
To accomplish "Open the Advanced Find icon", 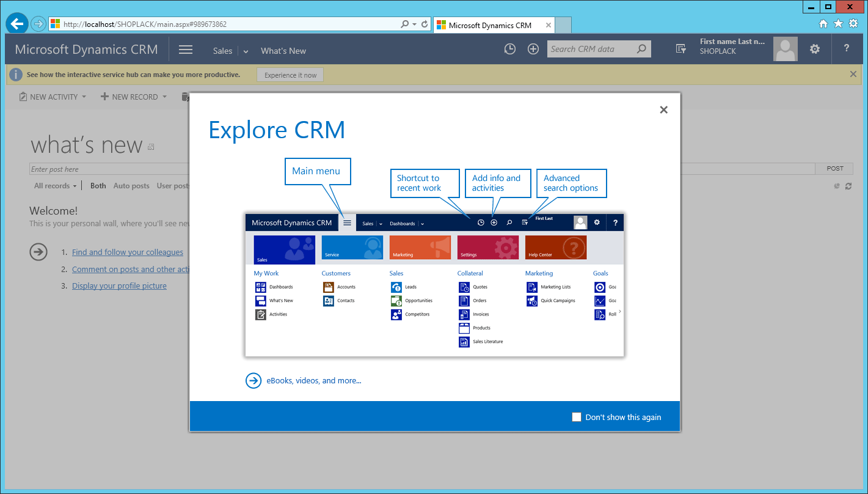I will pyautogui.click(x=681, y=49).
